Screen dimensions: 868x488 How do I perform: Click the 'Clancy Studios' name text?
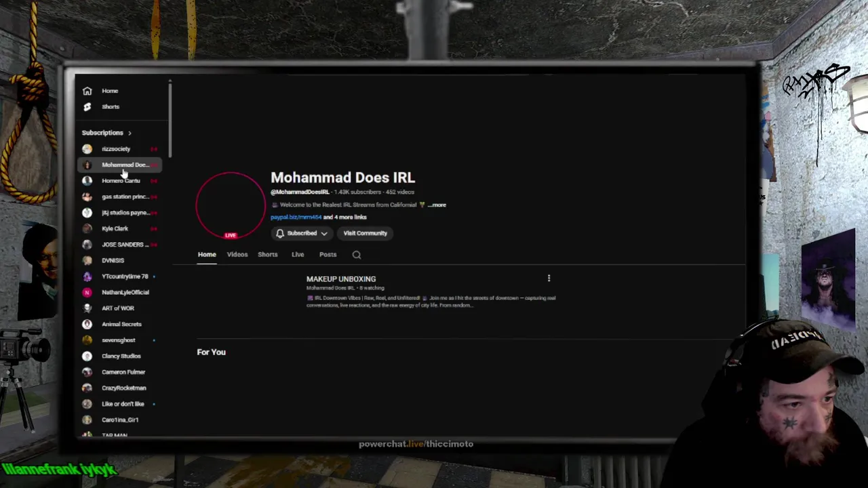click(x=121, y=356)
